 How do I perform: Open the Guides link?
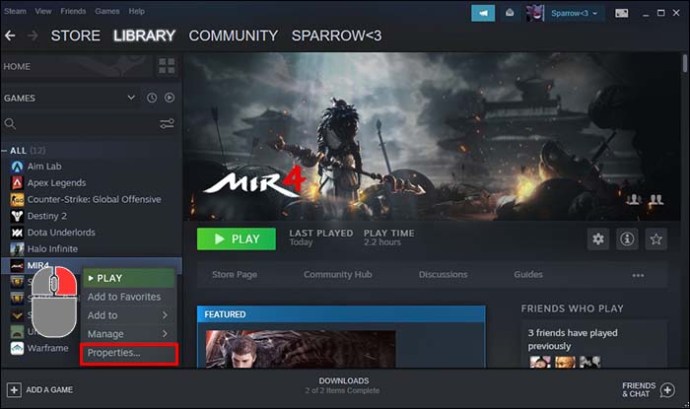(x=528, y=275)
